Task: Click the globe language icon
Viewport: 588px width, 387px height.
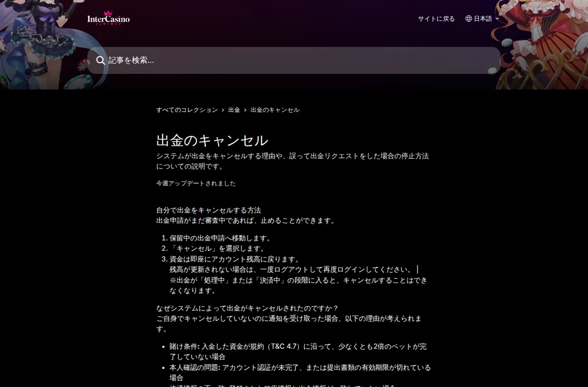Action: click(x=468, y=19)
